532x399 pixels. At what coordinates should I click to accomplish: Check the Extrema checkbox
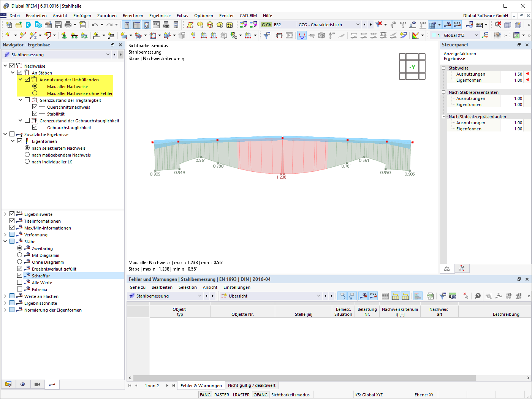20,289
